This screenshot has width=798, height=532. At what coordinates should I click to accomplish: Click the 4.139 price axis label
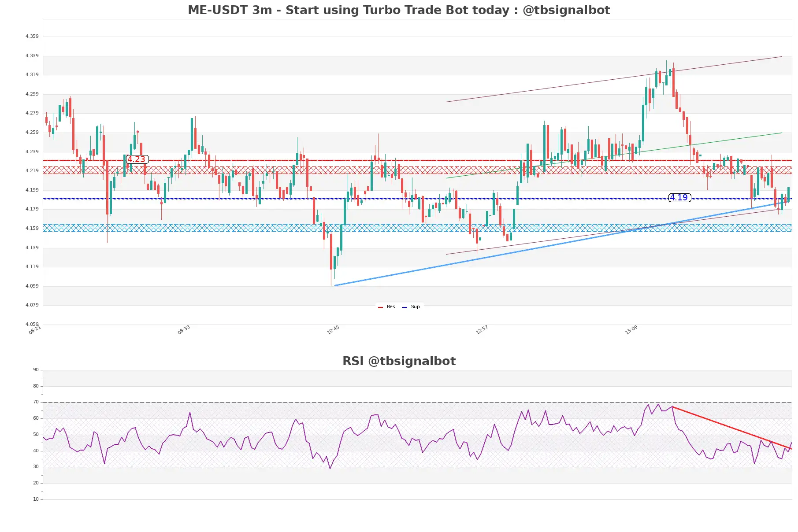pos(32,248)
